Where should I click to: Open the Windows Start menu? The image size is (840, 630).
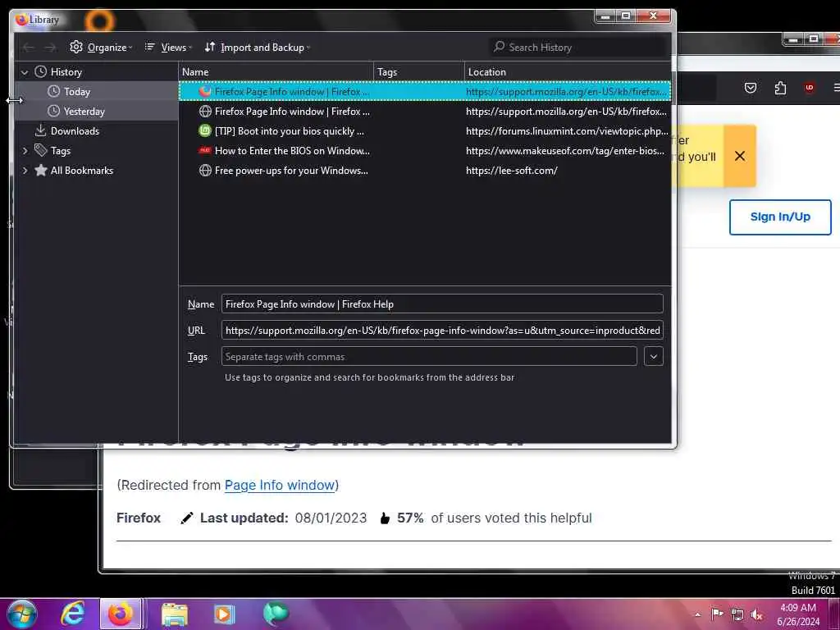(x=22, y=614)
